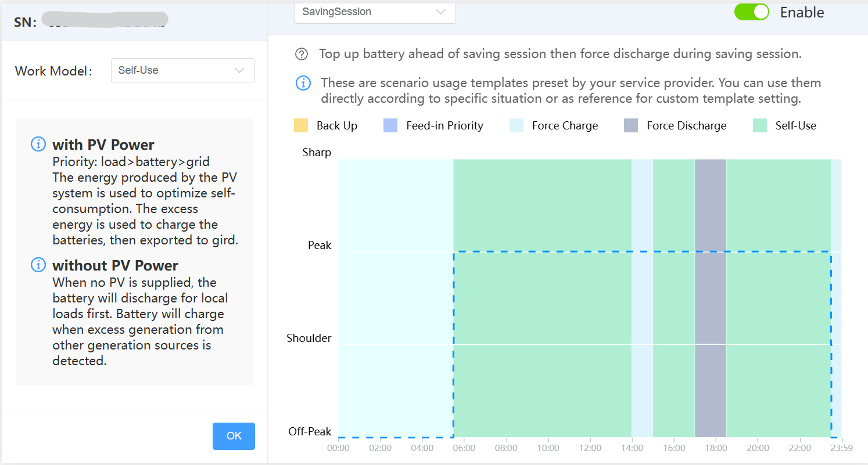Image resolution: width=868 pixels, height=465 pixels.
Task: Click the Force Charge legend swatch
Action: pyautogui.click(x=517, y=125)
